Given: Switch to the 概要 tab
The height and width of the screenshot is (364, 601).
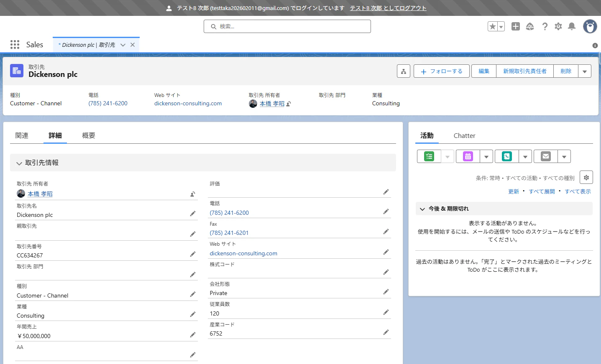Looking at the screenshot, I should 89,135.
